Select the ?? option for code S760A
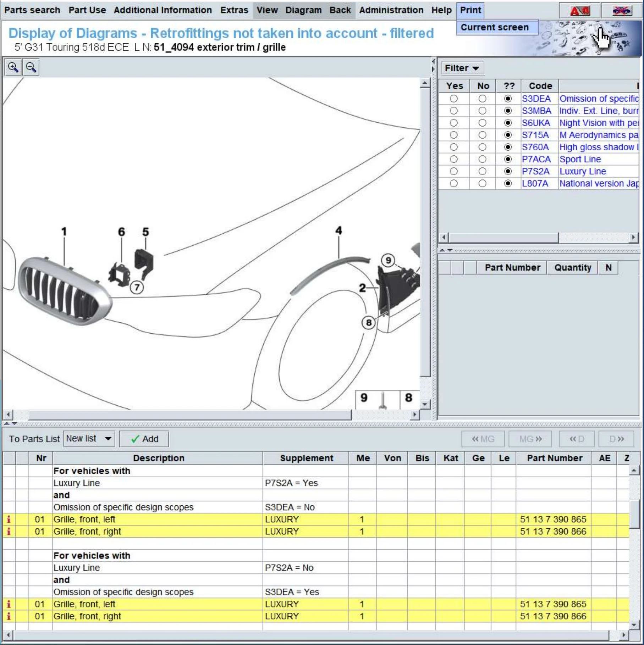The height and width of the screenshot is (645, 644). [x=508, y=147]
